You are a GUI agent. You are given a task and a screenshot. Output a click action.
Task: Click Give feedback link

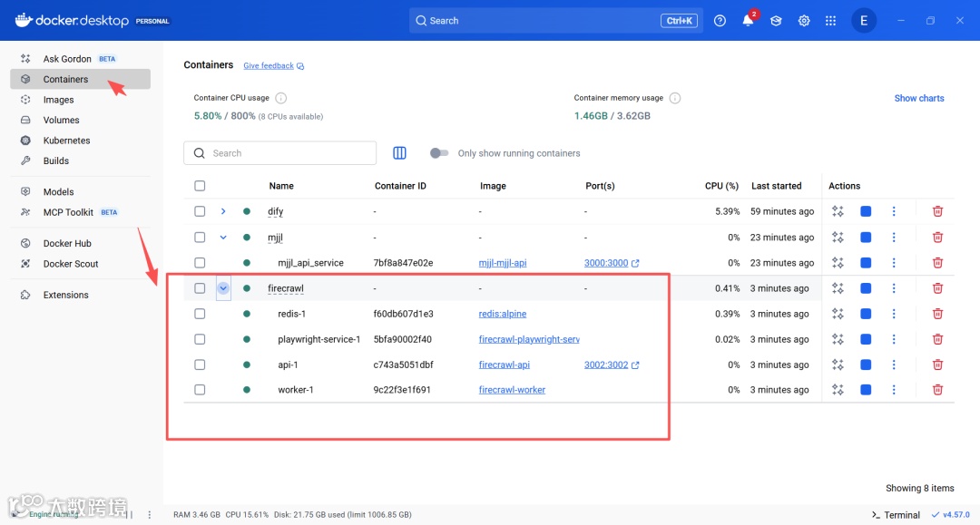274,65
